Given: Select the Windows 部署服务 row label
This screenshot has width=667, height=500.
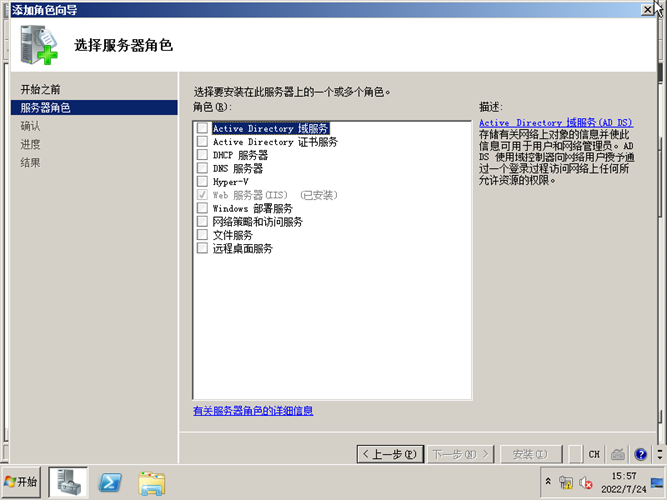Looking at the screenshot, I should coord(253,209).
